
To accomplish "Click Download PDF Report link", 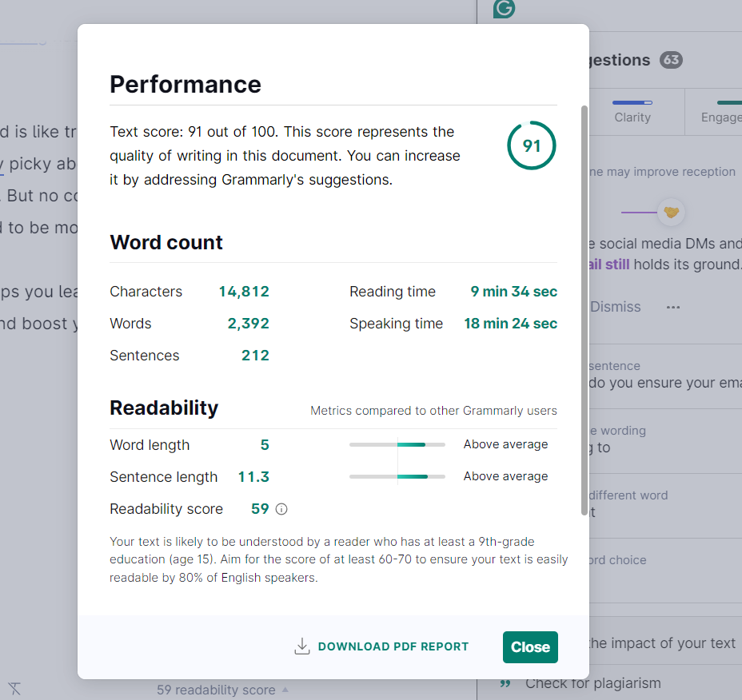I will click(x=393, y=646).
